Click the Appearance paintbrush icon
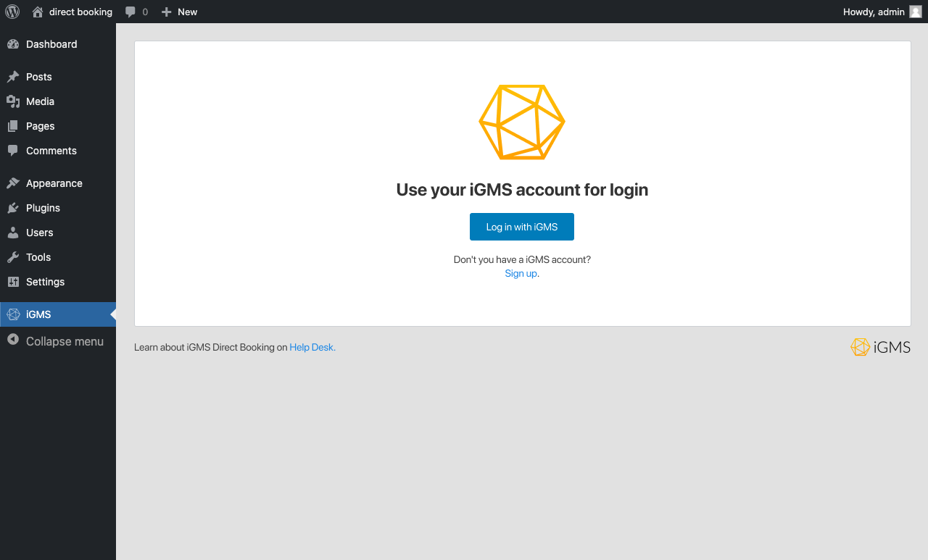928x560 pixels. [x=13, y=183]
